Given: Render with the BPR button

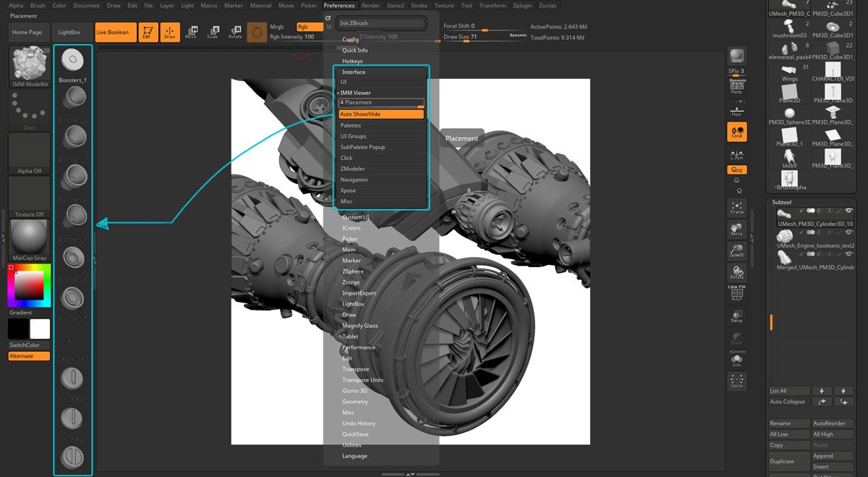Looking at the screenshot, I should pyautogui.click(x=736, y=56).
